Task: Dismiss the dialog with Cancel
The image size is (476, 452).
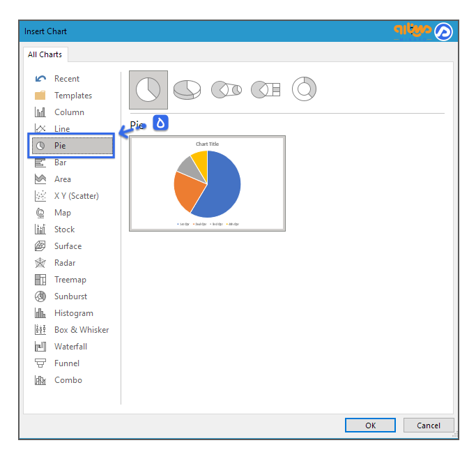Action: [x=429, y=425]
